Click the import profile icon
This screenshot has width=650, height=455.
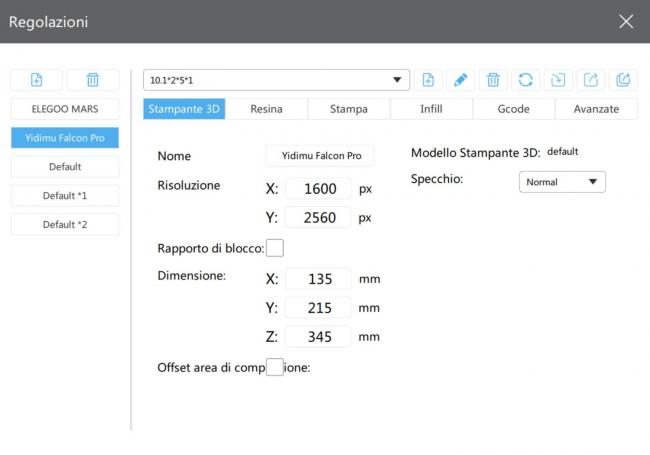558,80
